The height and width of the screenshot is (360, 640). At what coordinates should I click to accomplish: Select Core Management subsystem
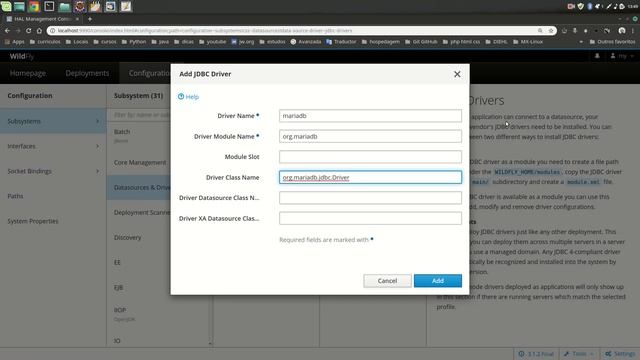(x=139, y=162)
